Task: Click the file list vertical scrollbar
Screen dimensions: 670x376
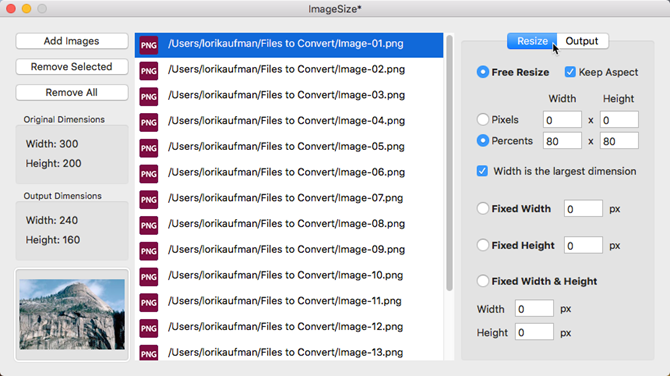Action: [449, 163]
